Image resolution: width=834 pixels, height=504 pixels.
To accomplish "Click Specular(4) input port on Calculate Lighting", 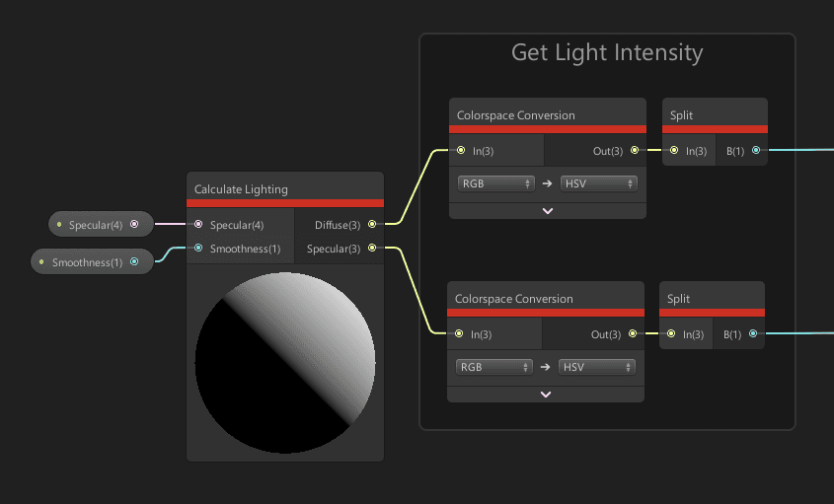I will tap(198, 225).
